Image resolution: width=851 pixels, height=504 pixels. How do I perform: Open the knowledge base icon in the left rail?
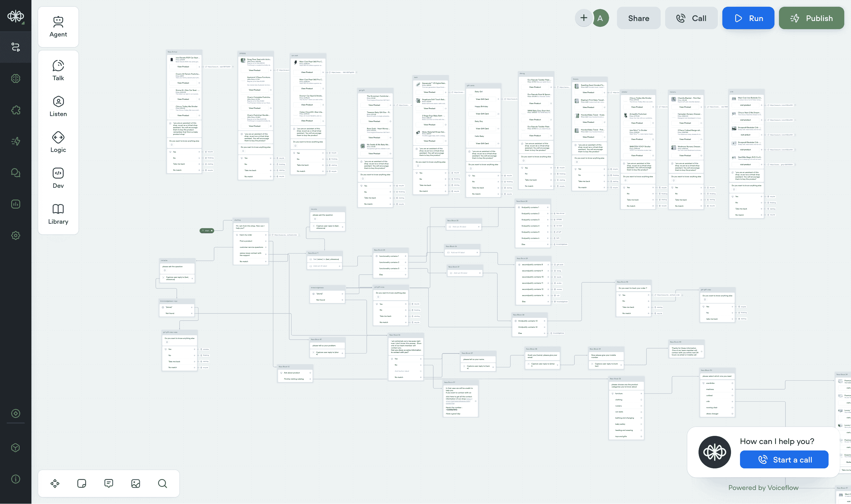click(16, 78)
